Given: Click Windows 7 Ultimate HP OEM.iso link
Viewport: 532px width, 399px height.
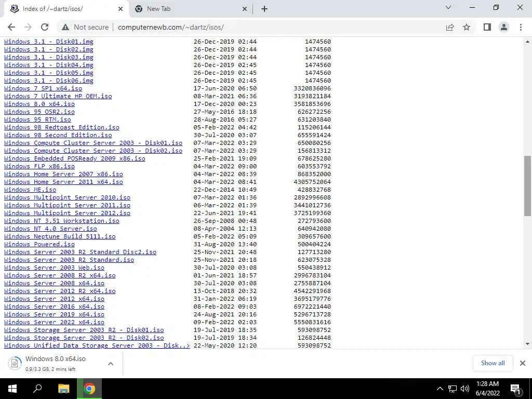Looking at the screenshot, I should [x=58, y=96].
